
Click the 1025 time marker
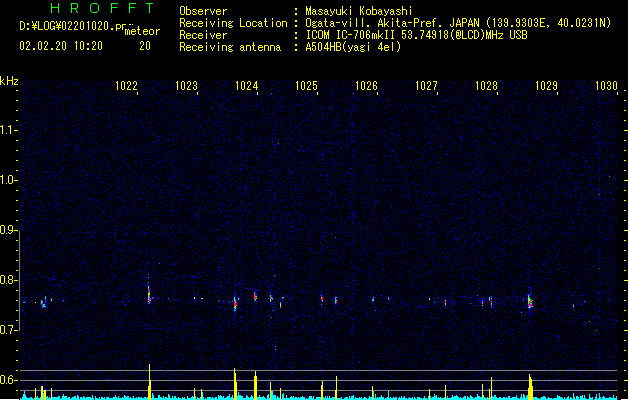pos(306,86)
